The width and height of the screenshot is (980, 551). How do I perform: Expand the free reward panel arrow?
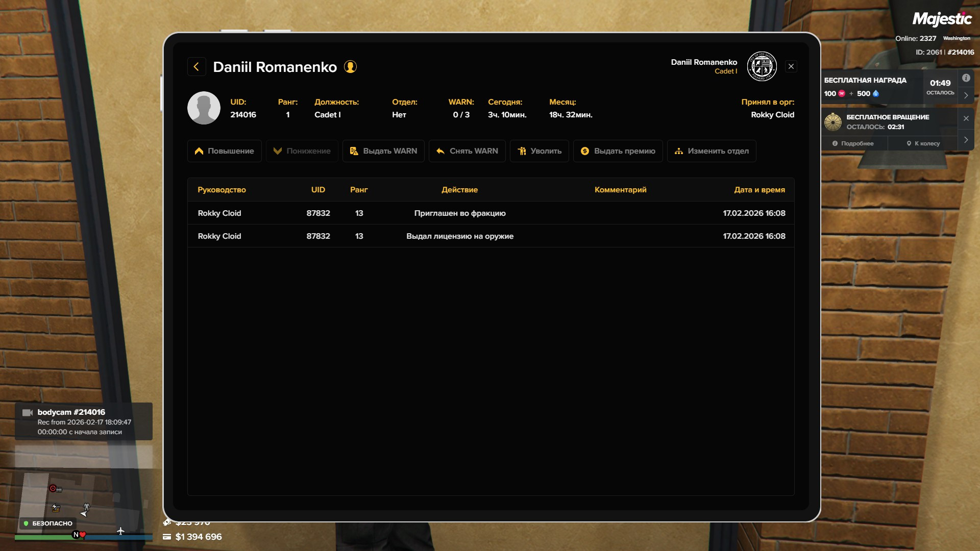tap(966, 95)
